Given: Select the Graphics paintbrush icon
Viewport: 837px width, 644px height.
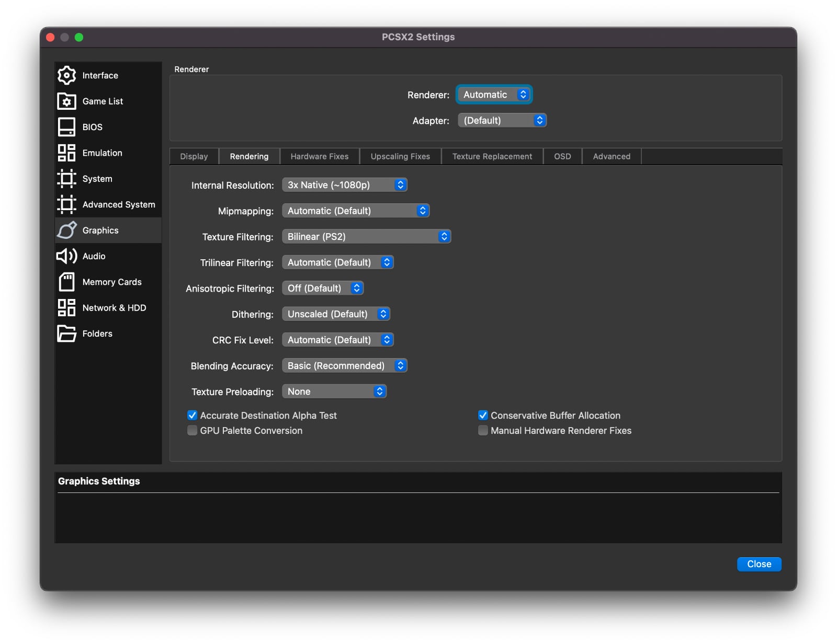Looking at the screenshot, I should click(66, 230).
